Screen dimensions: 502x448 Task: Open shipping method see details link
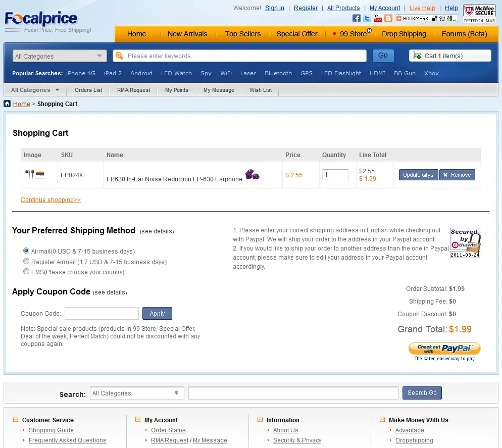point(157,231)
